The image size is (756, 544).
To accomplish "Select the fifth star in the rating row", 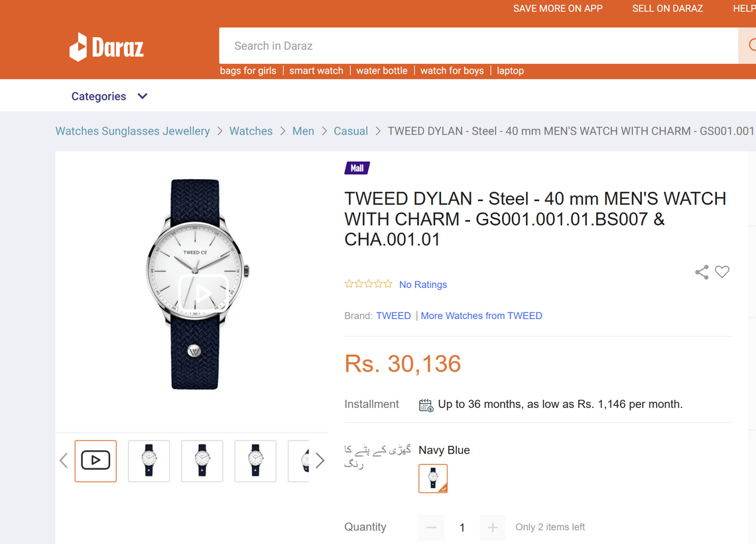I will (x=389, y=283).
